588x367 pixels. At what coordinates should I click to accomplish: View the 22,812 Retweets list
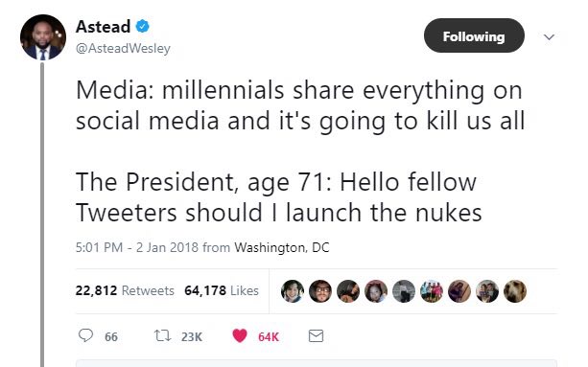[125, 290]
